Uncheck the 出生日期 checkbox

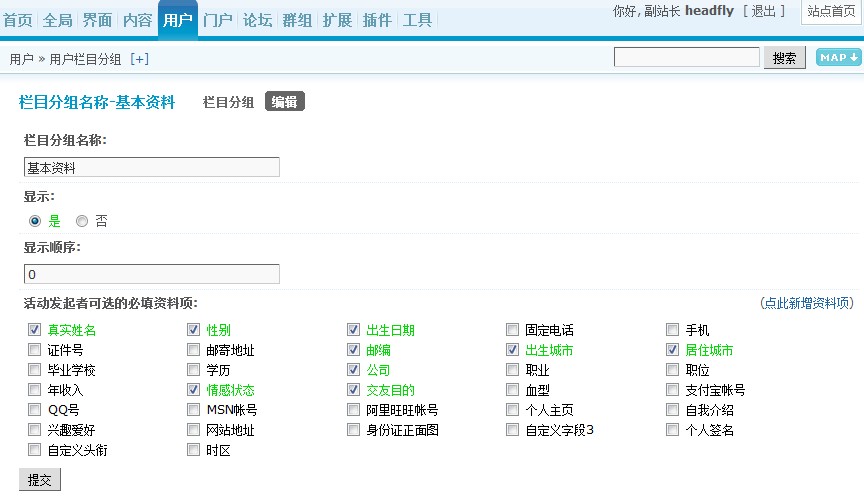click(x=353, y=330)
